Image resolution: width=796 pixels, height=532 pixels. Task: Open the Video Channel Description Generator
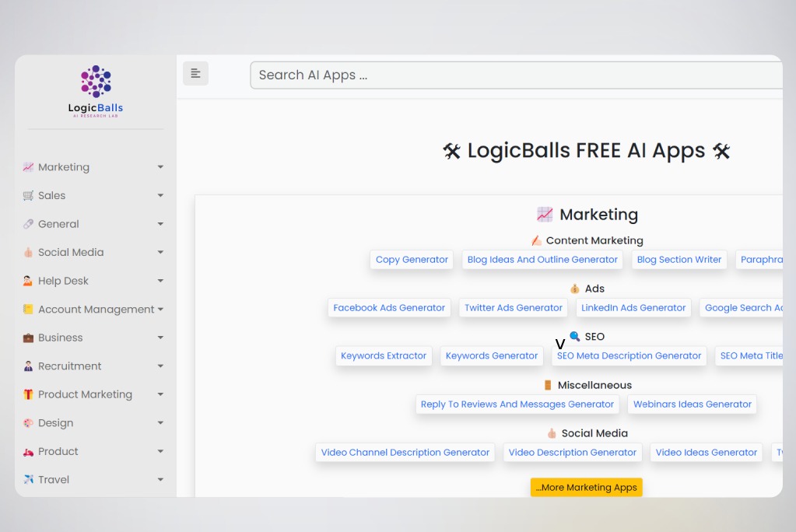tap(405, 453)
